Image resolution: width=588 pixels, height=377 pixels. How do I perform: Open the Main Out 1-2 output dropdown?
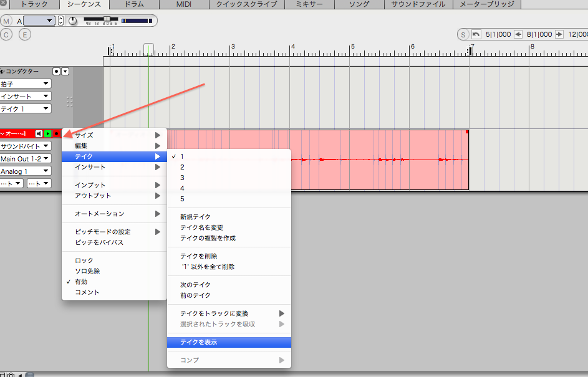click(x=26, y=158)
